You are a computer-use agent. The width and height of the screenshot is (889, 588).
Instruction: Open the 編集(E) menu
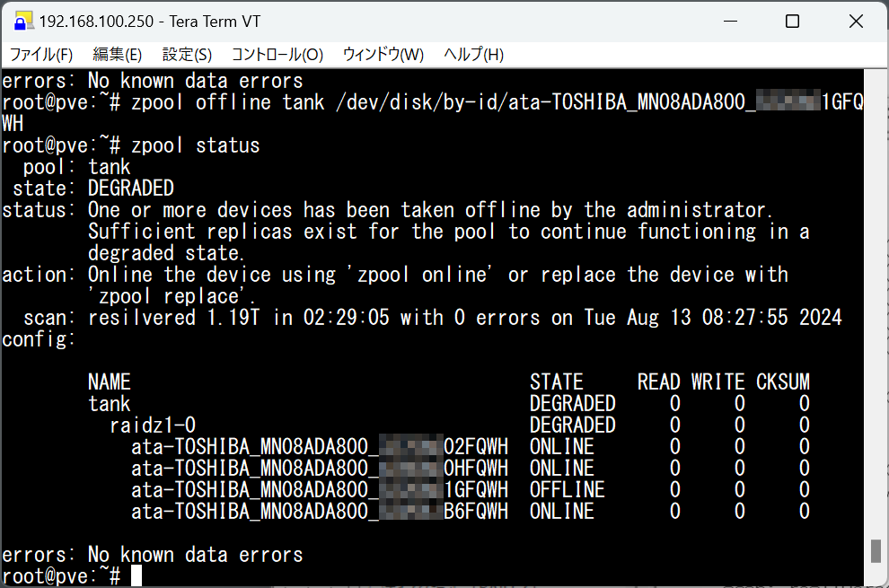pyautogui.click(x=118, y=55)
